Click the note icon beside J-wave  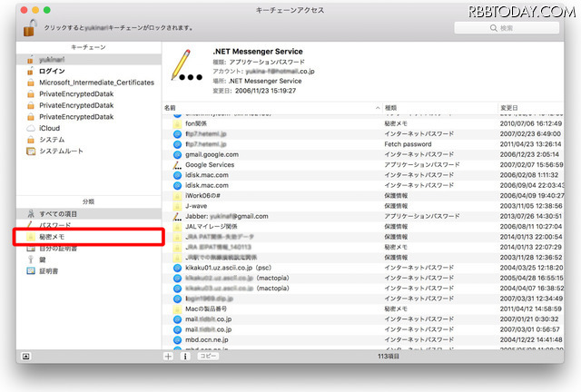pos(178,206)
